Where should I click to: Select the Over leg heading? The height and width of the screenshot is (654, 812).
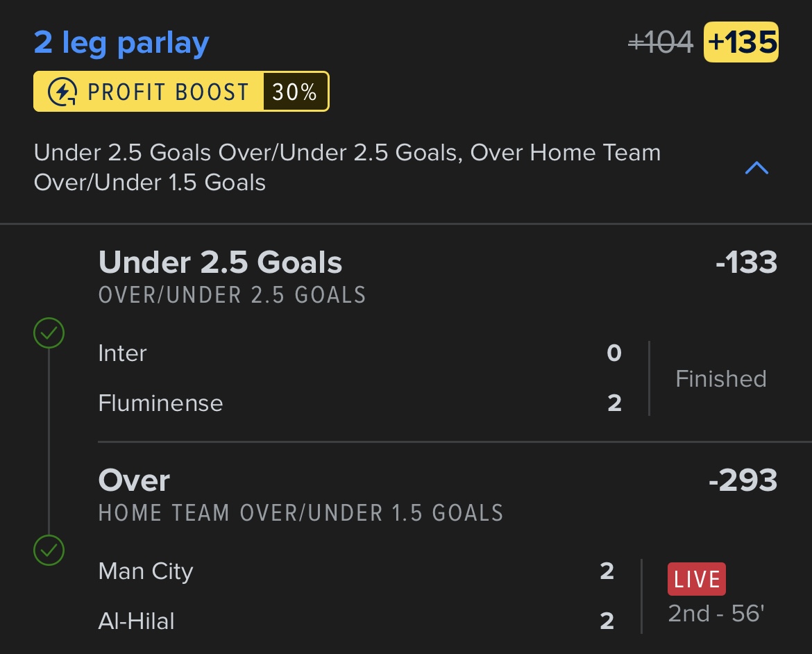(x=134, y=480)
